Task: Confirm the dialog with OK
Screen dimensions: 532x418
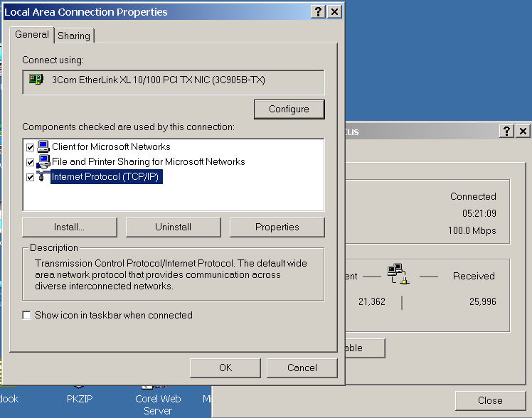Action: [x=225, y=368]
